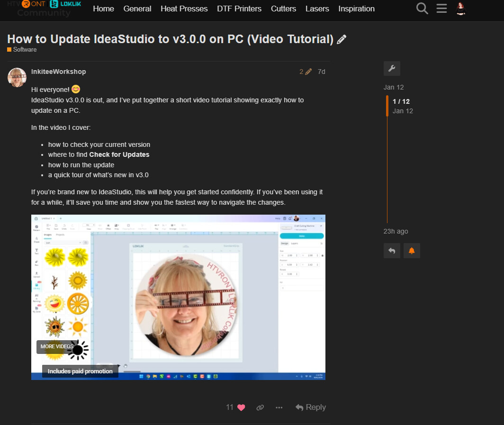This screenshot has height=425, width=504.
Task: View post edit history pencil count
Action: [x=305, y=72]
